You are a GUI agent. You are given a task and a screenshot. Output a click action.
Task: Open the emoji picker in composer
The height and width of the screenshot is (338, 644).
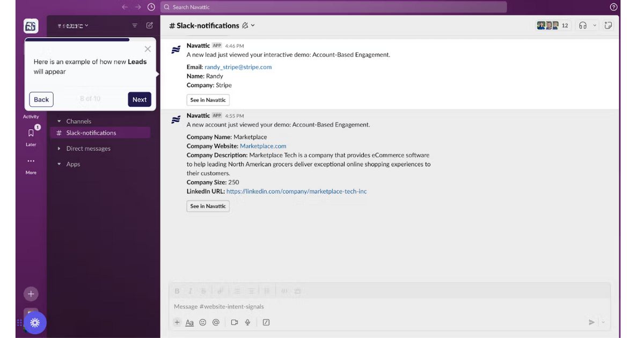click(x=203, y=322)
